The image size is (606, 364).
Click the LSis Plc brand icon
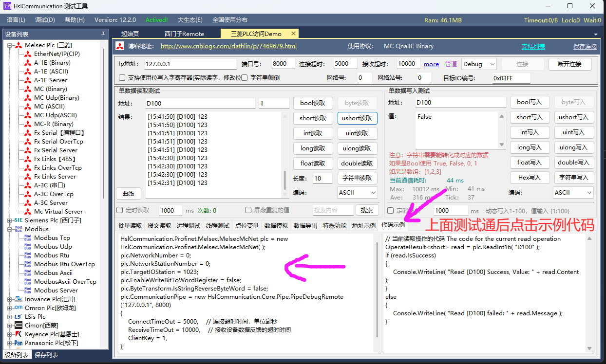(x=19, y=317)
